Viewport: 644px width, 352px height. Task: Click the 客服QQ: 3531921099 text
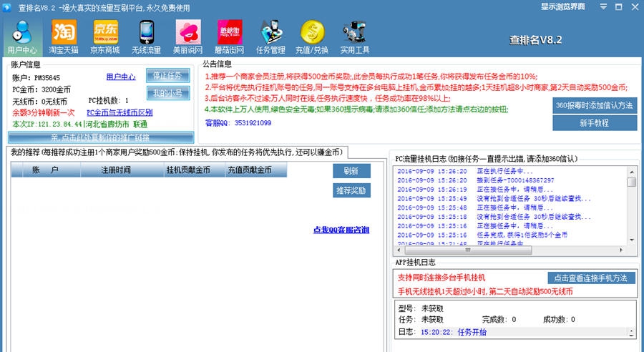(x=238, y=123)
